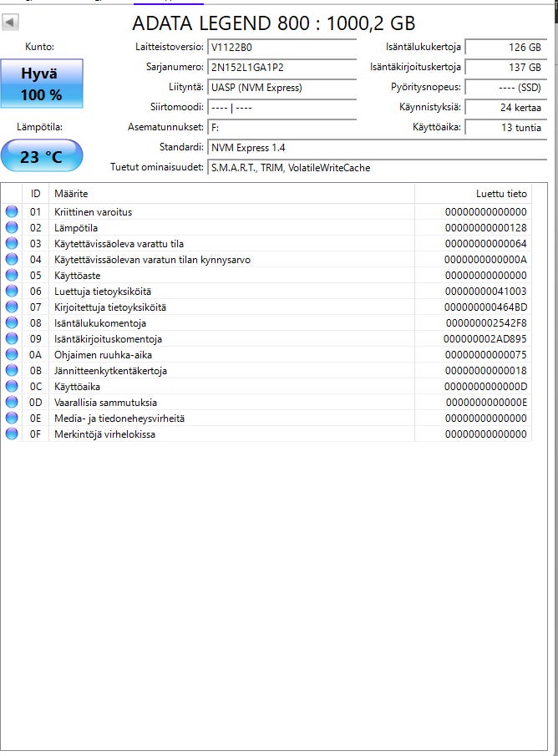Click the Tuetut ominaisuudet field
The image size is (558, 756).
pyautogui.click(x=377, y=168)
